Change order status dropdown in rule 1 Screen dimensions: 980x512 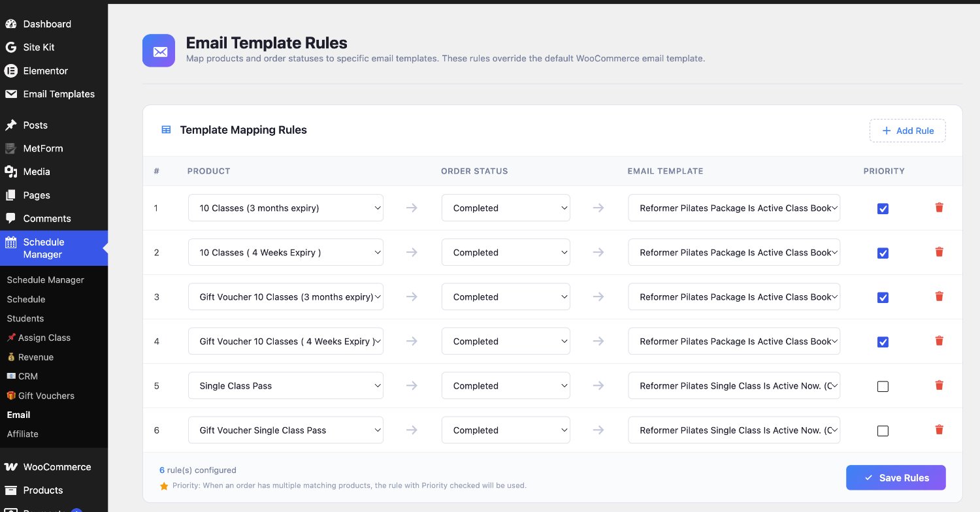coord(506,208)
